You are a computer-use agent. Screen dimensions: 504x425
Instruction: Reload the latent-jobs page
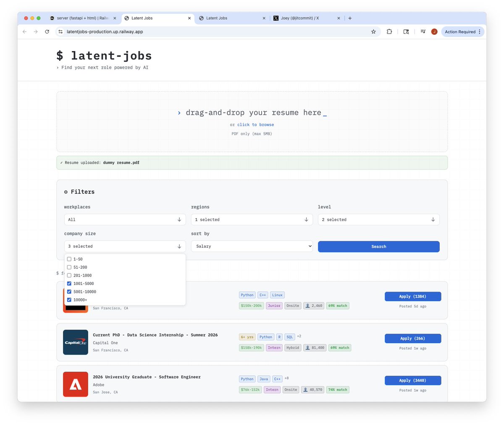[47, 31]
